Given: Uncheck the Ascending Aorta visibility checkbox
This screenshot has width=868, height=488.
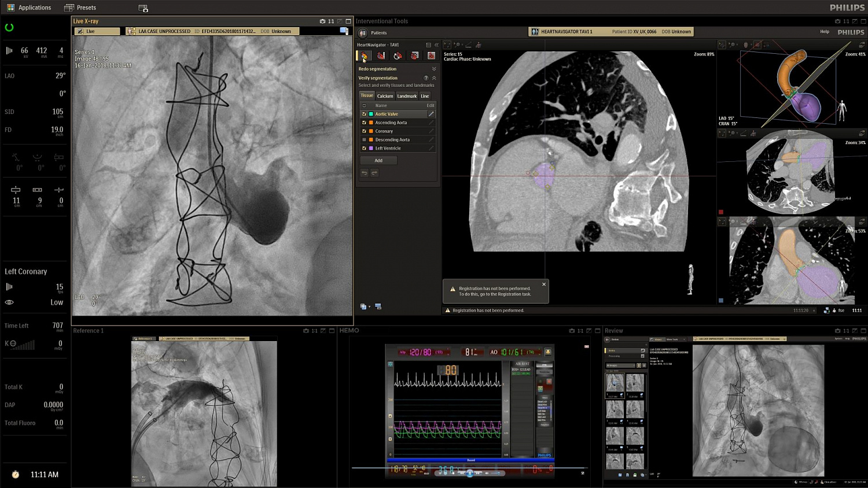Looking at the screenshot, I should [364, 123].
